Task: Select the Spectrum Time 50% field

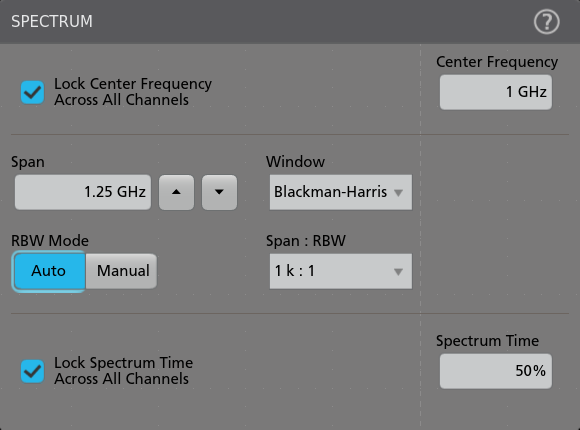Action: 496,371
